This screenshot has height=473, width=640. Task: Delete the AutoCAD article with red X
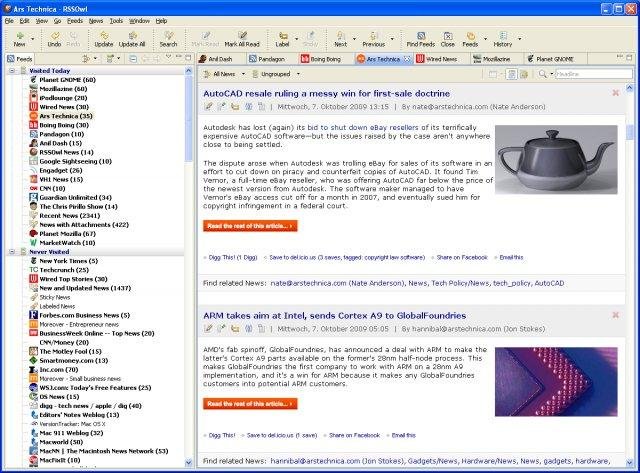point(616,93)
